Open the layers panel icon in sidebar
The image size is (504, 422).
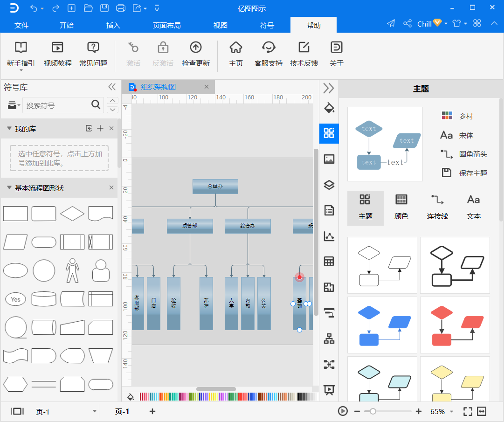(329, 185)
